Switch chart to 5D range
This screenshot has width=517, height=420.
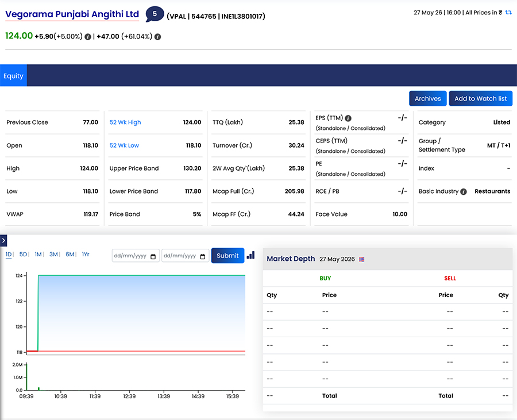coord(23,254)
